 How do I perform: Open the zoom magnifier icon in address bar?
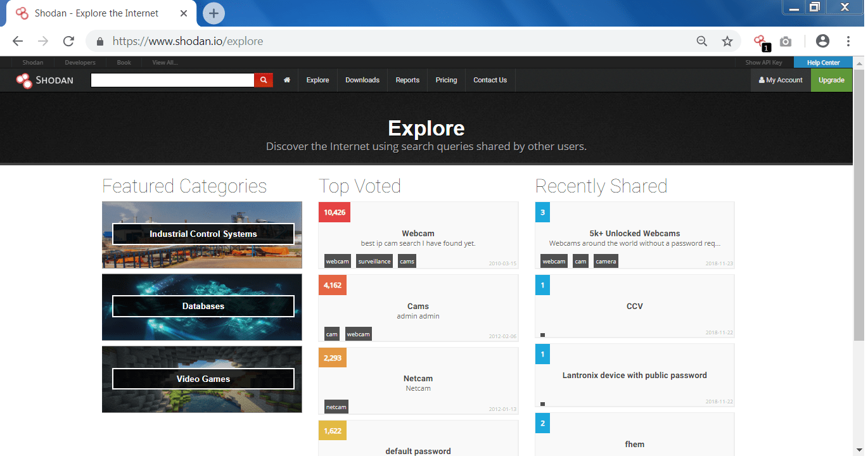702,41
